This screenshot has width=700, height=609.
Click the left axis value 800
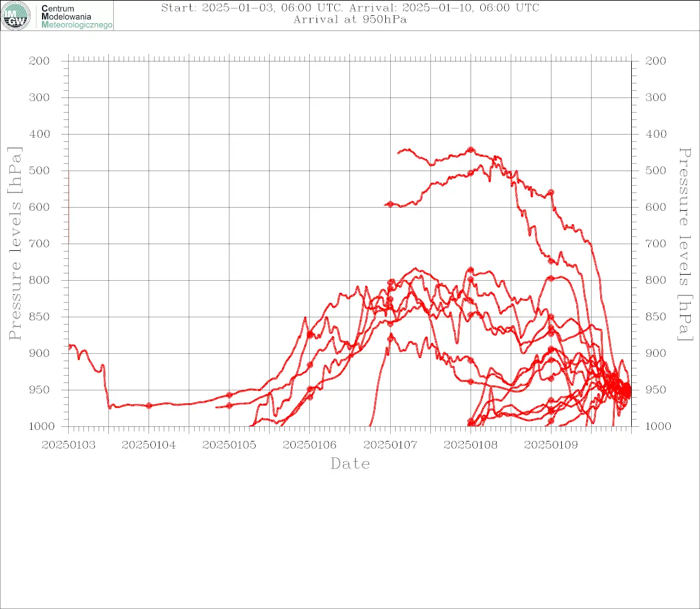pos(40,281)
